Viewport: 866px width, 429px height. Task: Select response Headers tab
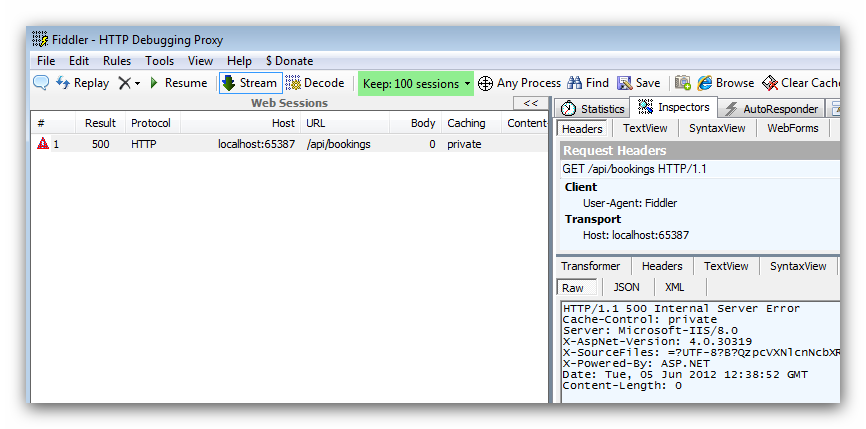[662, 266]
